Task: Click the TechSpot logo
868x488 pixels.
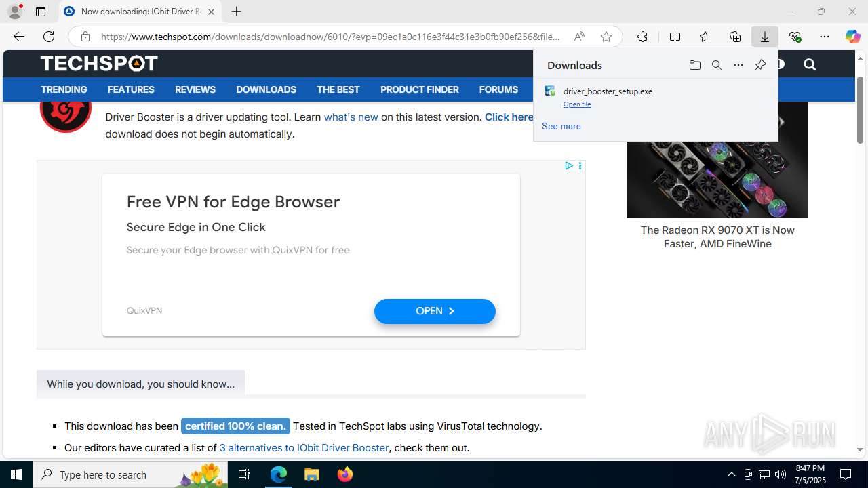Action: click(x=99, y=64)
